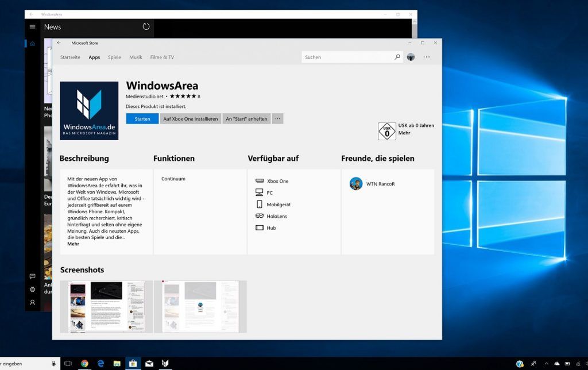
Task: Click the battery tray icon
Action: (x=567, y=364)
